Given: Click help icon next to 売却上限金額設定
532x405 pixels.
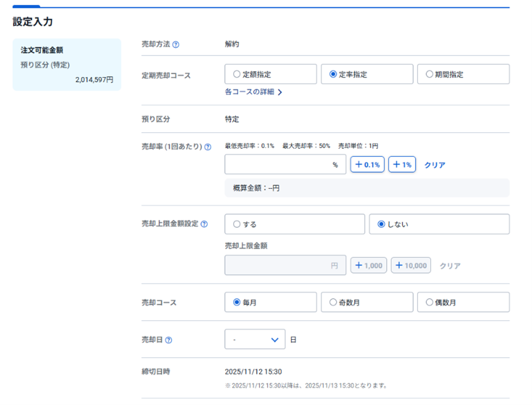Looking at the screenshot, I should pos(204,224).
